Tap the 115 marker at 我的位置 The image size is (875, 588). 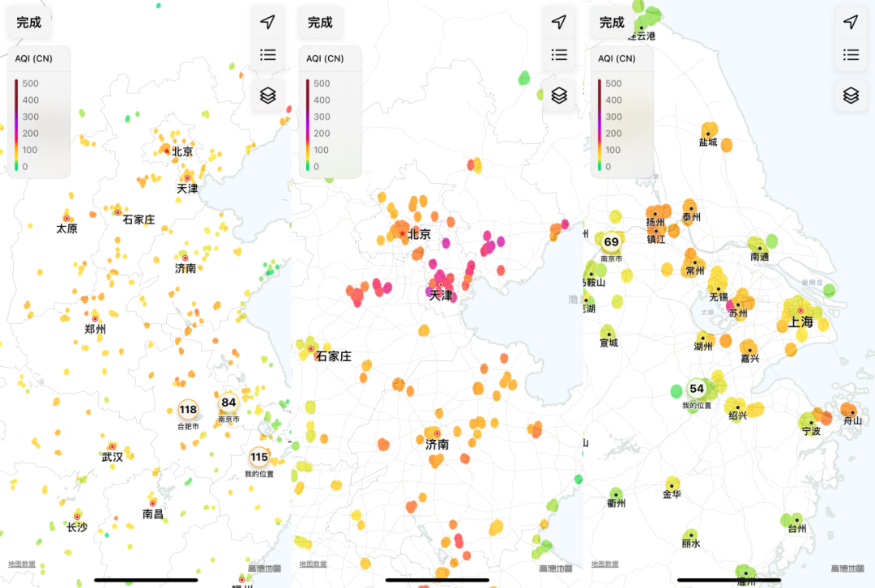click(x=258, y=458)
